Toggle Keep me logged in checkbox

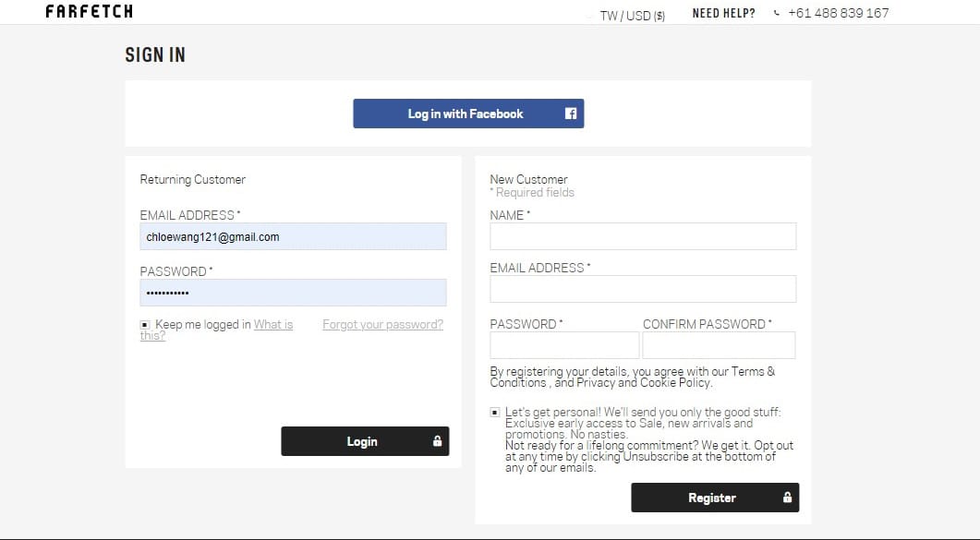click(145, 325)
